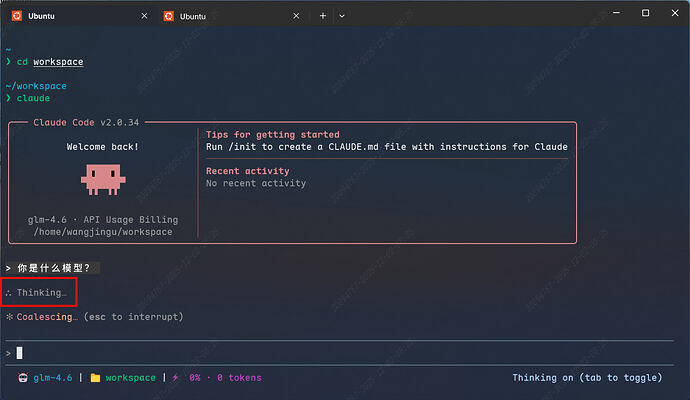Click the folder icon beside workspace
Image resolution: width=690 pixels, height=400 pixels.
click(95, 378)
